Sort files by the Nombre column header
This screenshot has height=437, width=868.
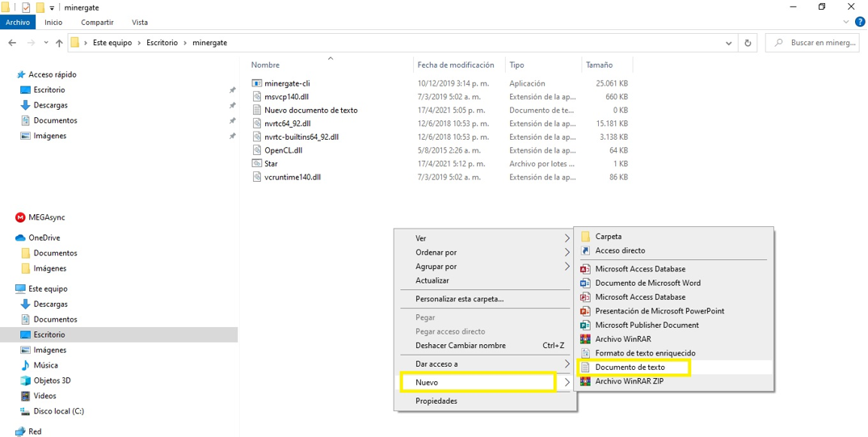click(x=265, y=65)
